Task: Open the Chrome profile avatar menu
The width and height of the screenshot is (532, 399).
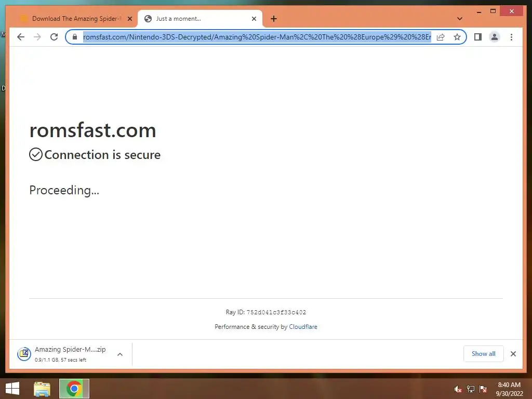Action: click(495, 37)
